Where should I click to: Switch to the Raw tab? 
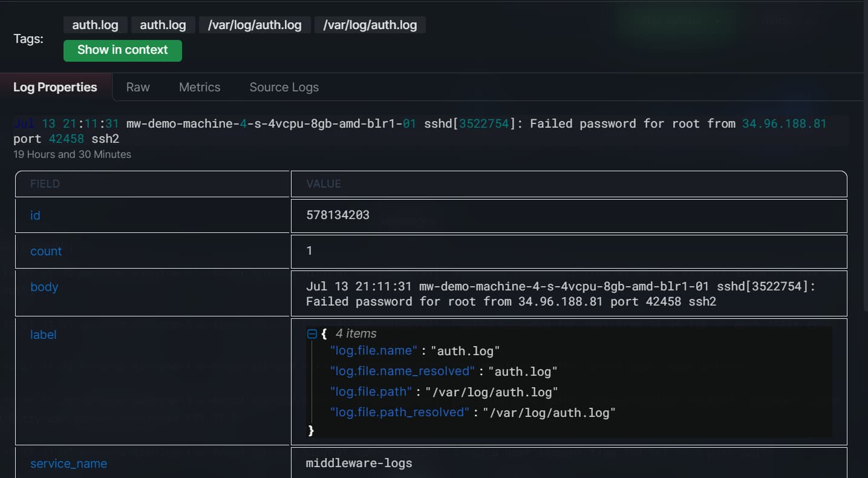[x=138, y=87]
